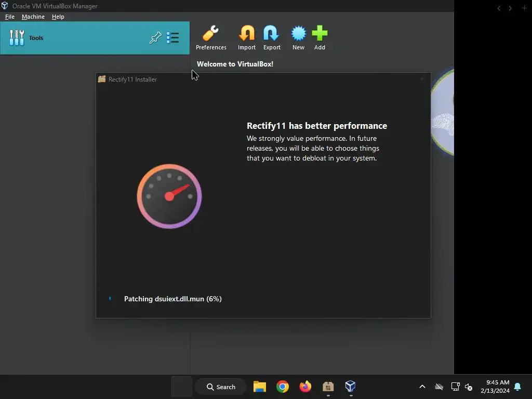Open the Help menu
The height and width of the screenshot is (399, 532).
(x=58, y=17)
